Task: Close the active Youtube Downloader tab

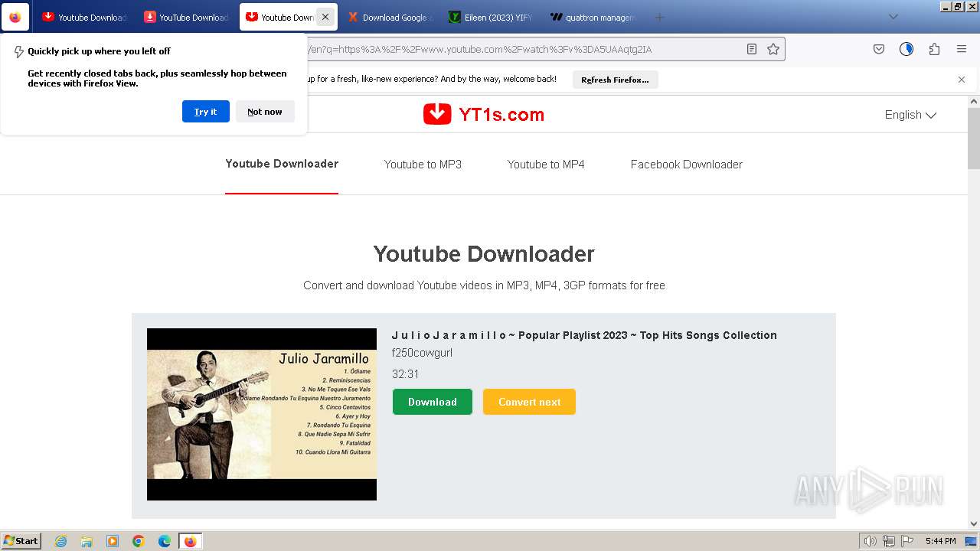Action: click(325, 17)
